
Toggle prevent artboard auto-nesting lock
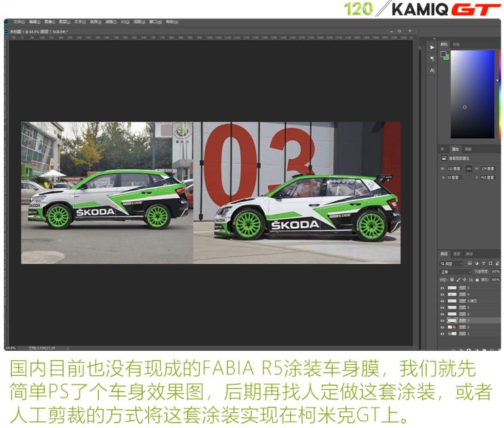click(x=471, y=280)
